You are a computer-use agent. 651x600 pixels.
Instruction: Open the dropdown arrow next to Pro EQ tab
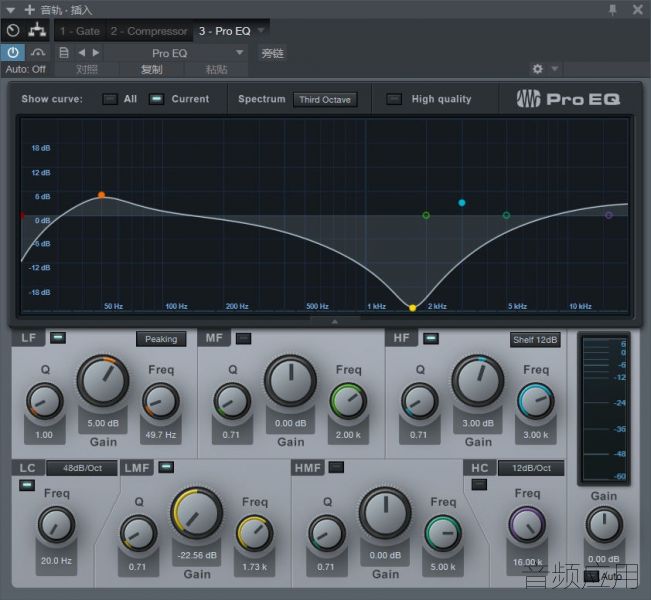261,30
